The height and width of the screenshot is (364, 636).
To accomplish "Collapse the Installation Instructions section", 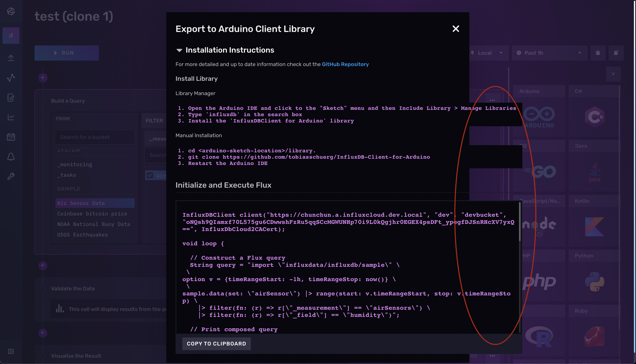I will (179, 50).
